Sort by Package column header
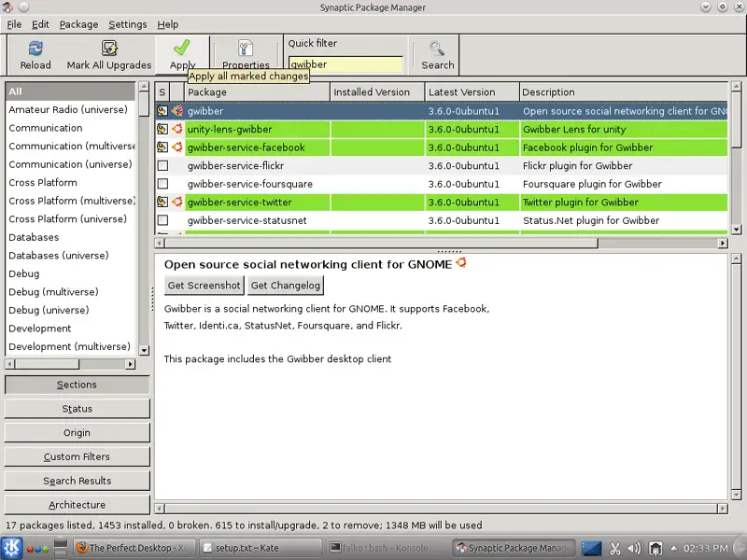The height and width of the screenshot is (560, 747). click(x=258, y=91)
